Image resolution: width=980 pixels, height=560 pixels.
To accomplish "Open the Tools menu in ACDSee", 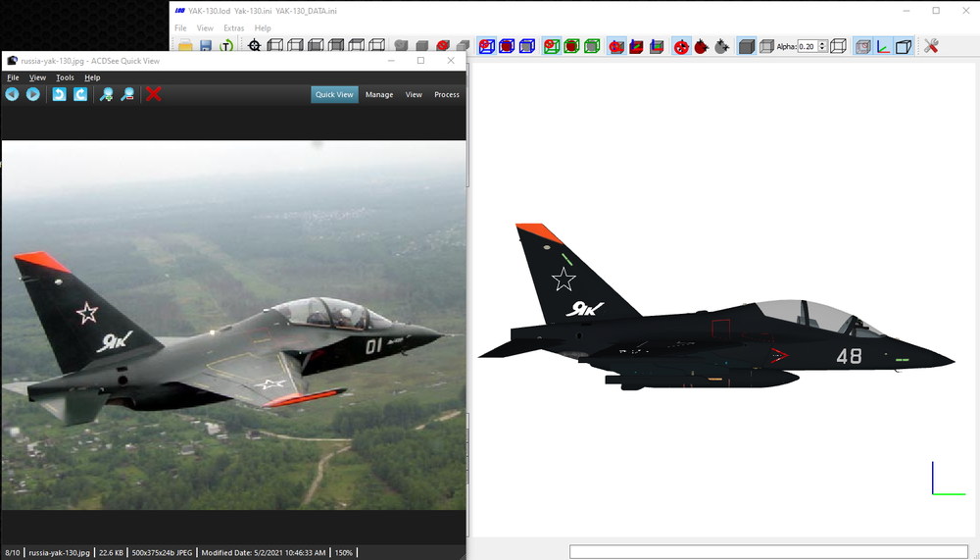I will pos(65,77).
